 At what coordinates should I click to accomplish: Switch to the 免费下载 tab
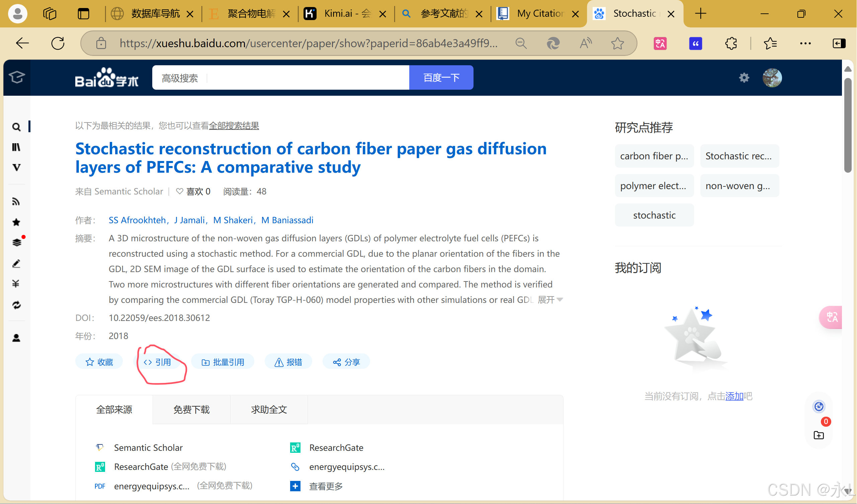coord(191,409)
